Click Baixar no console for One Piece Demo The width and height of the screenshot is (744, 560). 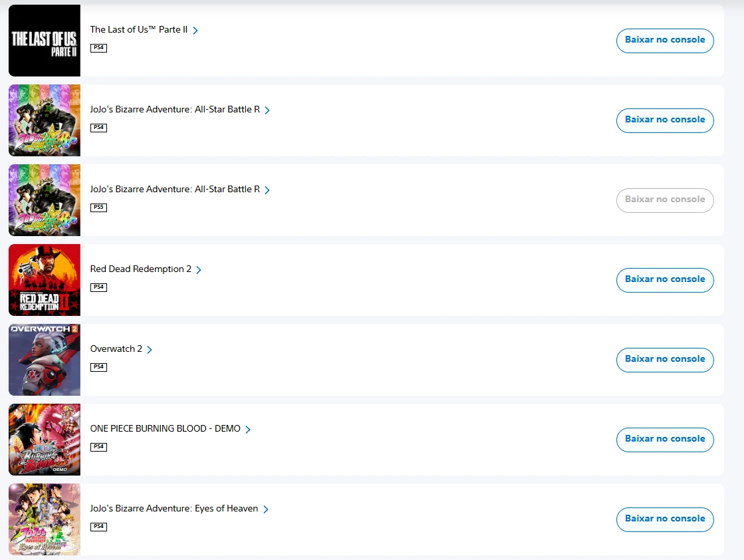click(665, 440)
